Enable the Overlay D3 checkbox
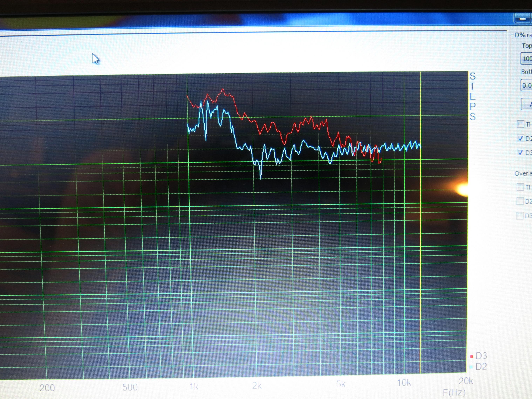The image size is (532, 399). [x=520, y=216]
